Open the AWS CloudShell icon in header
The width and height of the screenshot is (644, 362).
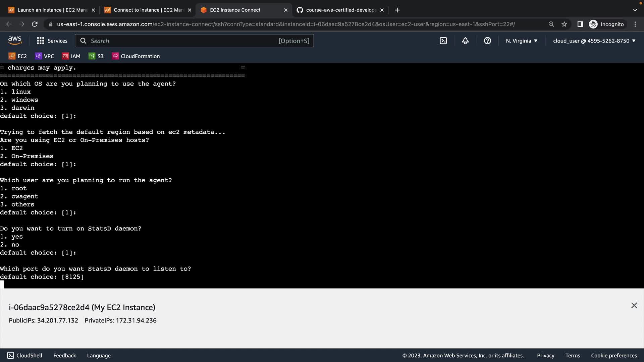click(443, 41)
